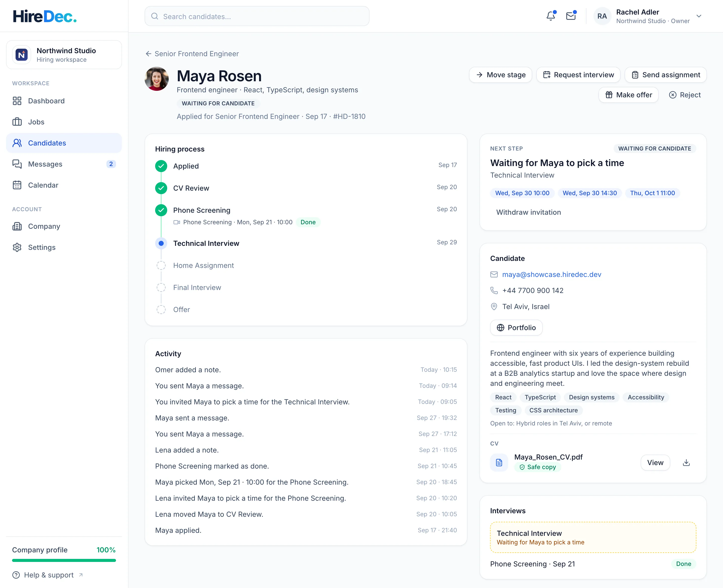Open the notifications bell

551,16
